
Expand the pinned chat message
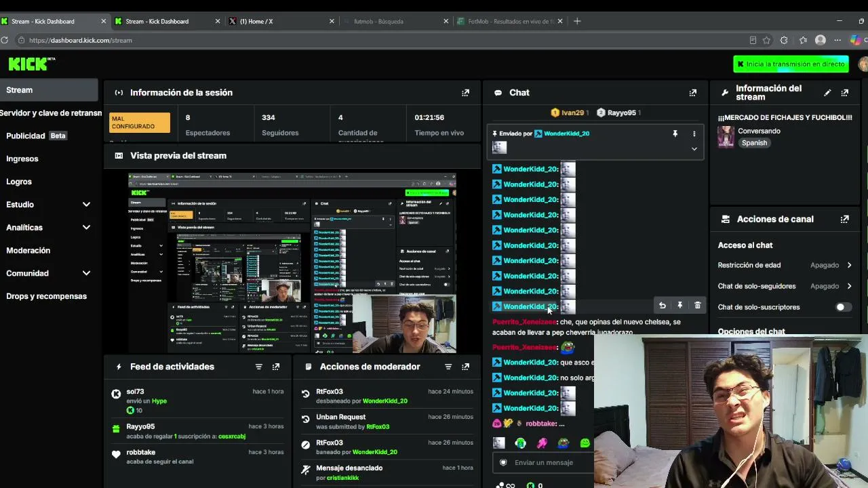pyautogui.click(x=694, y=149)
